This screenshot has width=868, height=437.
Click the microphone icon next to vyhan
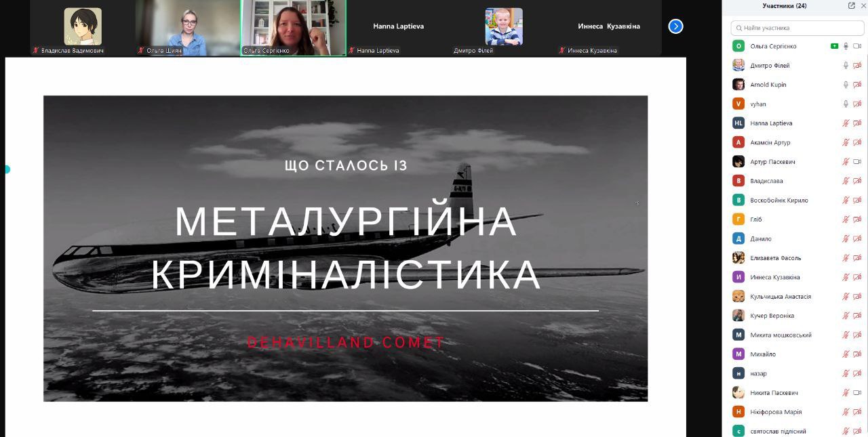(x=846, y=104)
